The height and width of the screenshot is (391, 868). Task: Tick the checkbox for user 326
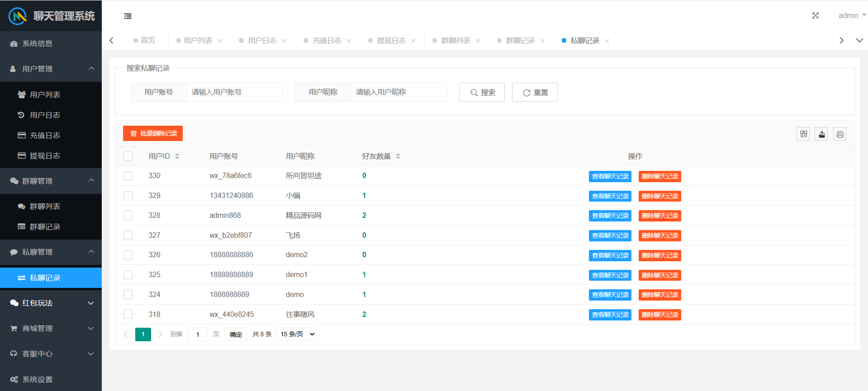[128, 255]
